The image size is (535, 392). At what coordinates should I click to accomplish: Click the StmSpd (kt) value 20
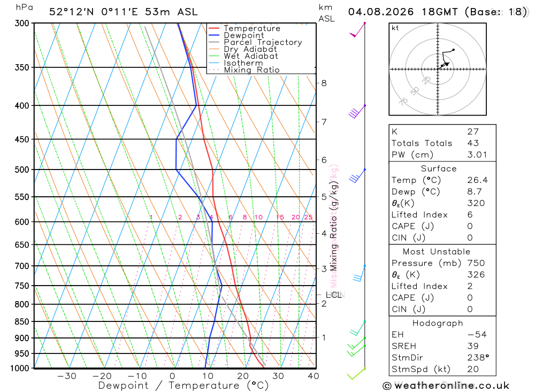pyautogui.click(x=473, y=370)
